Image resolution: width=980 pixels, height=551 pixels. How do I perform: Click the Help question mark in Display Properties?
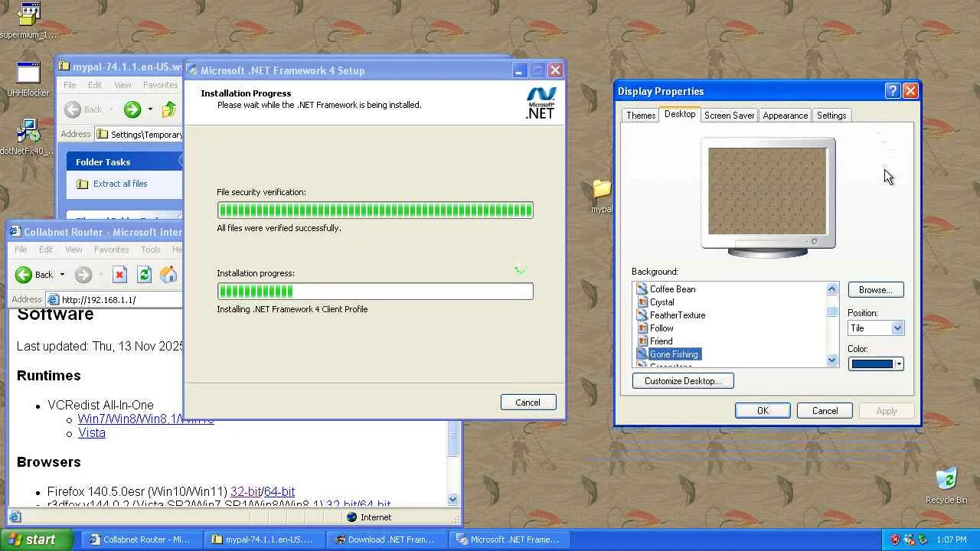[892, 91]
